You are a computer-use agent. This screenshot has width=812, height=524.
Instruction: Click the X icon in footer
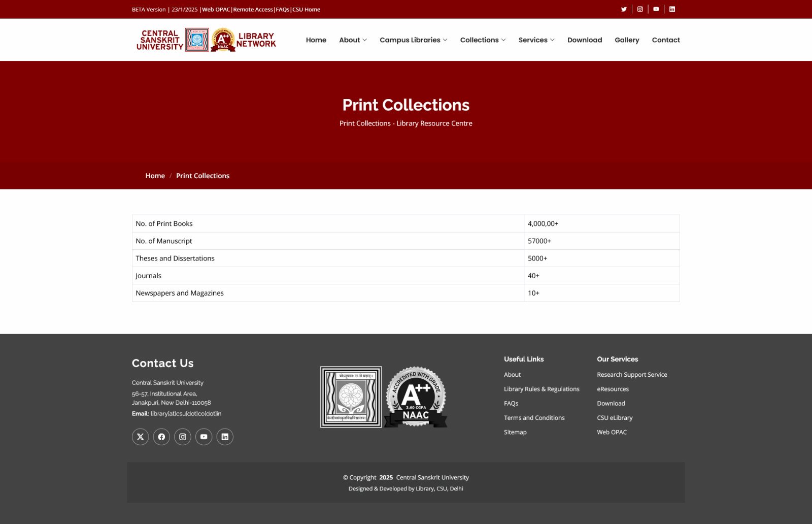point(141,437)
